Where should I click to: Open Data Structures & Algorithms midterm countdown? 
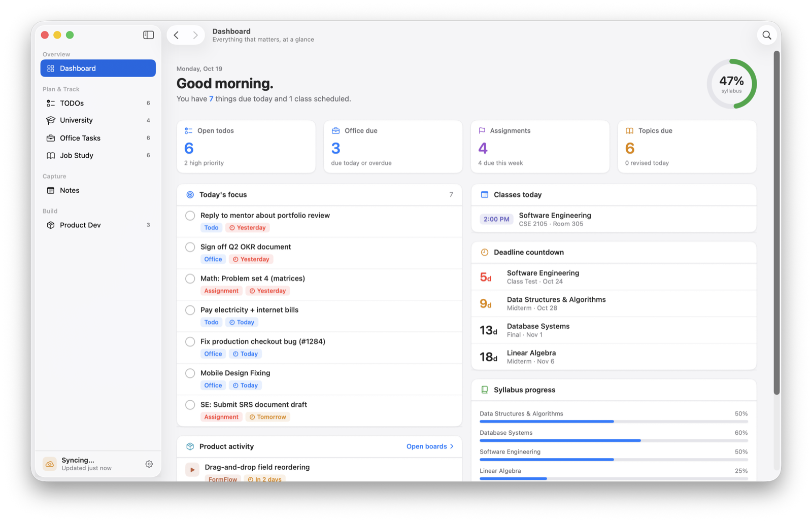pyautogui.click(x=614, y=303)
